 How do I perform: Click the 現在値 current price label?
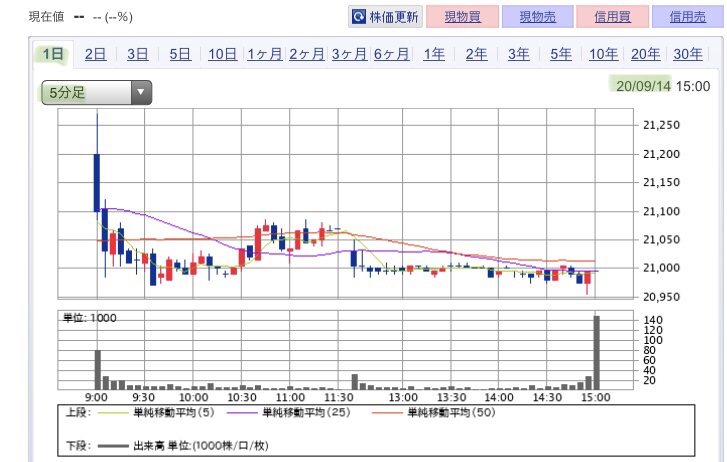pos(46,17)
